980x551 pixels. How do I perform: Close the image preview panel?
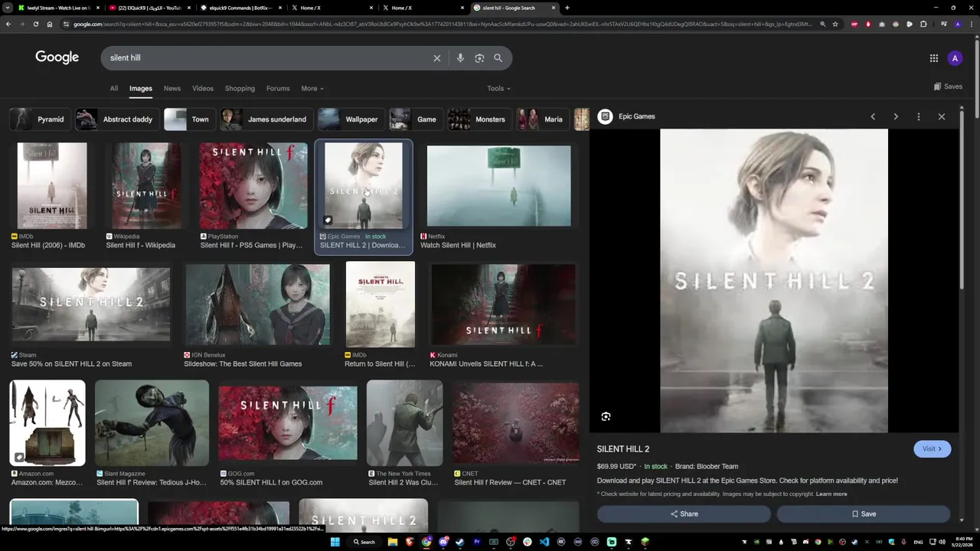pyautogui.click(x=942, y=116)
